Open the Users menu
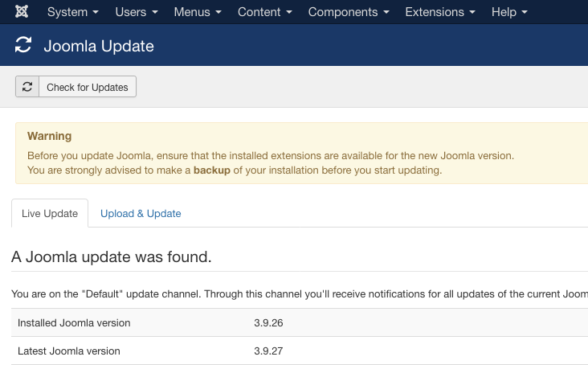Image resolution: width=588 pixels, height=365 pixels. [x=137, y=12]
